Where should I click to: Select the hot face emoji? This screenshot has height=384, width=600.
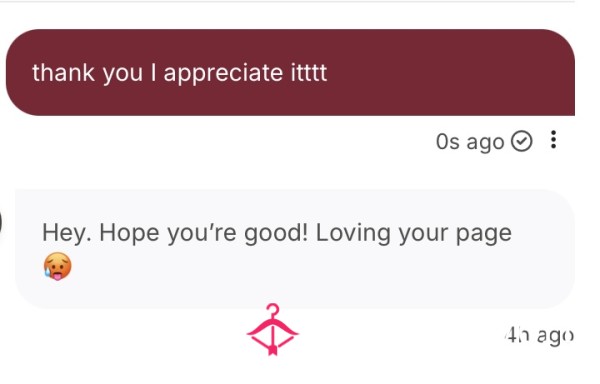(x=57, y=266)
